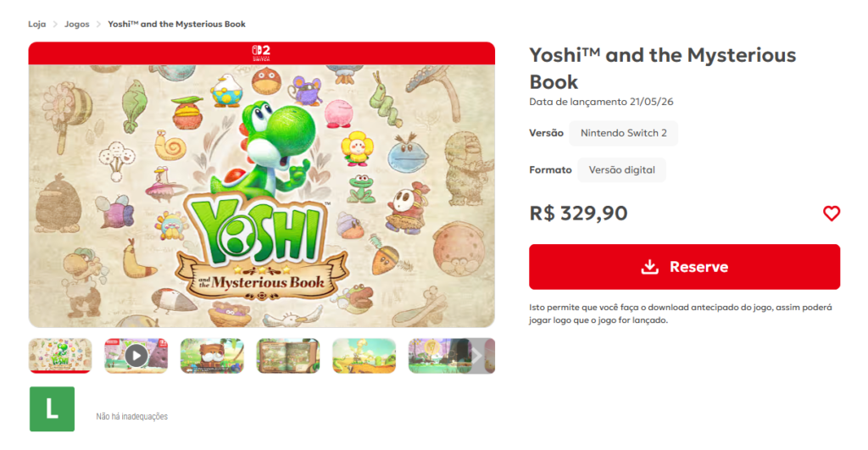Click breadcrumb chevron after Jogos
The image size is (868, 450).
[x=98, y=25]
